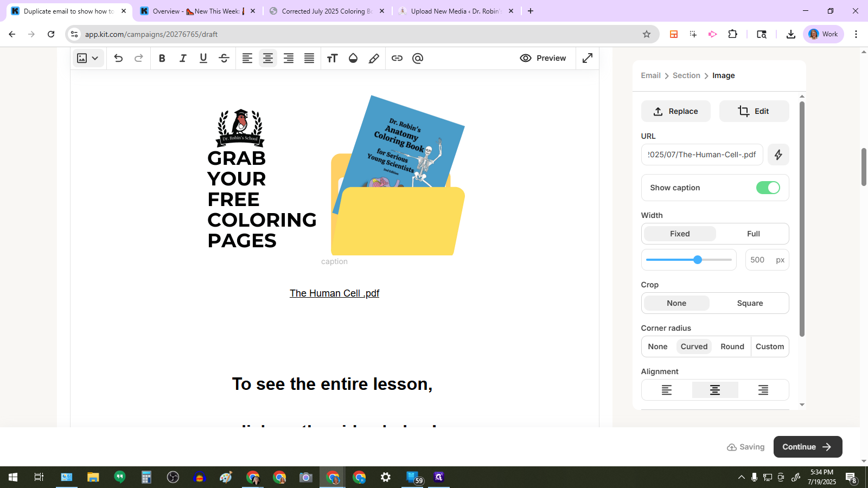This screenshot has height=488, width=868.
Task: Click the strikethrough text icon
Action: click(x=224, y=59)
